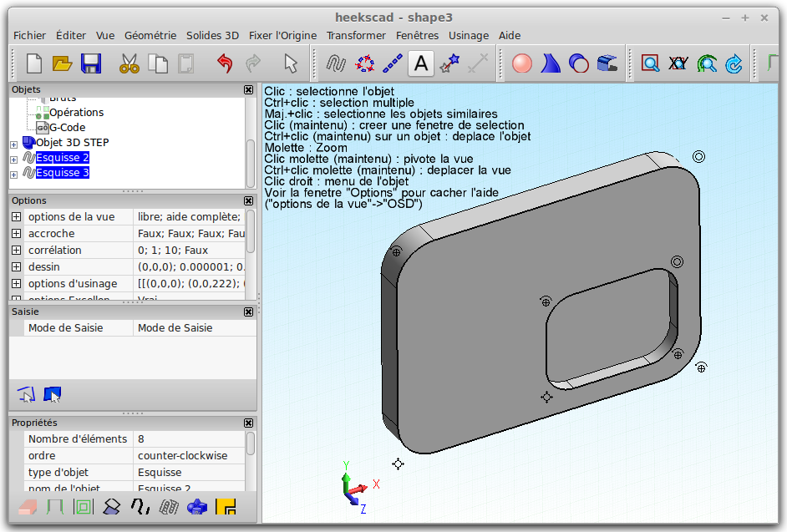Select the Text tool marked A
This screenshot has height=532, width=787.
(x=421, y=63)
